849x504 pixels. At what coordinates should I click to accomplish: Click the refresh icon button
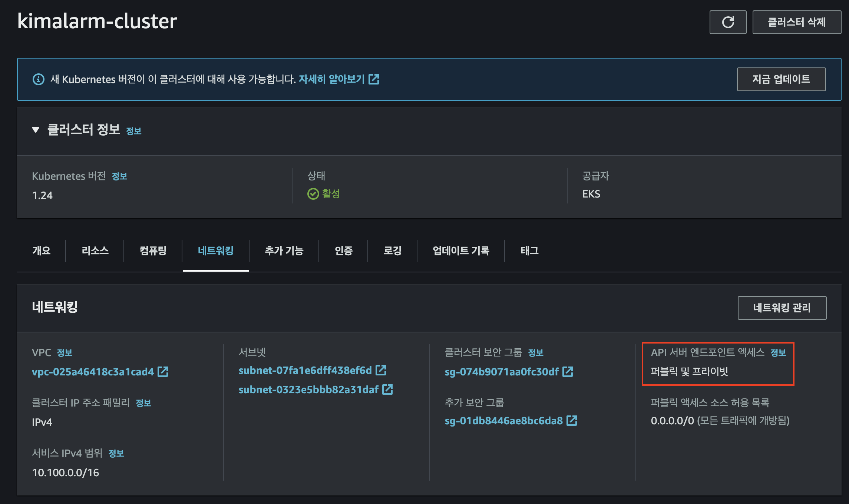point(728,22)
